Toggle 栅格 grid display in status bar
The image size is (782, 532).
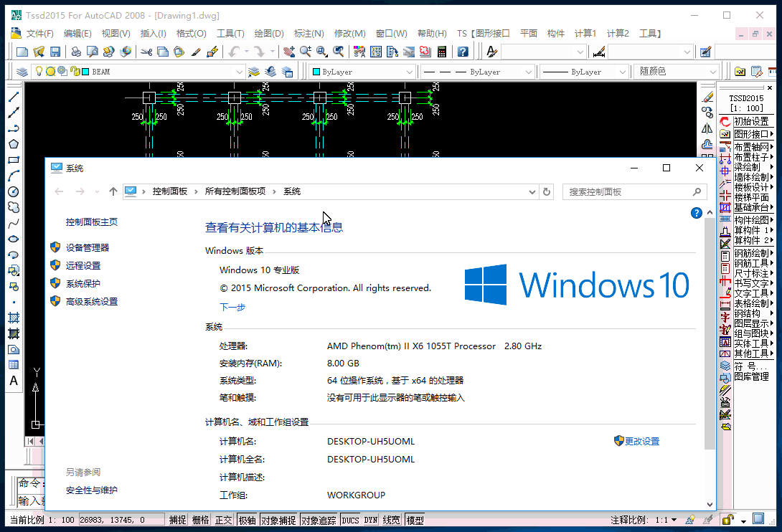tap(200, 520)
